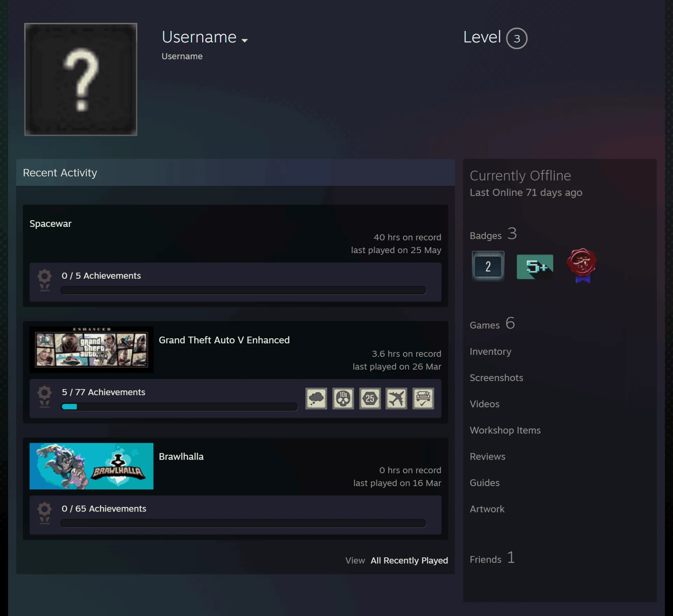This screenshot has width=673, height=616.
Task: Click 0 / 5 Achievements for Spacewar
Action: click(x=101, y=276)
